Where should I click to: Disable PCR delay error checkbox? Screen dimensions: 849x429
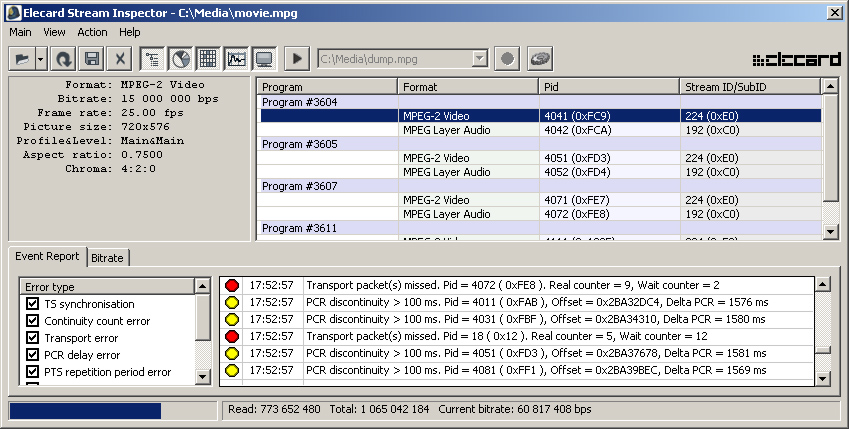33,355
